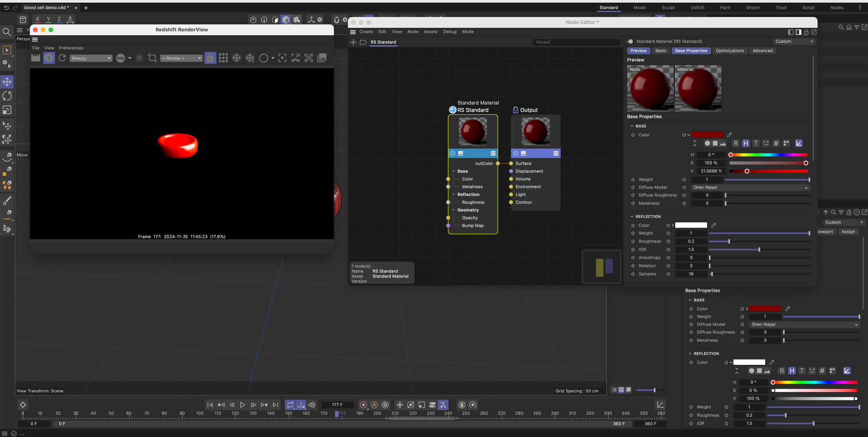Click the # hex color mode button
The image size is (868, 437).
776,143
